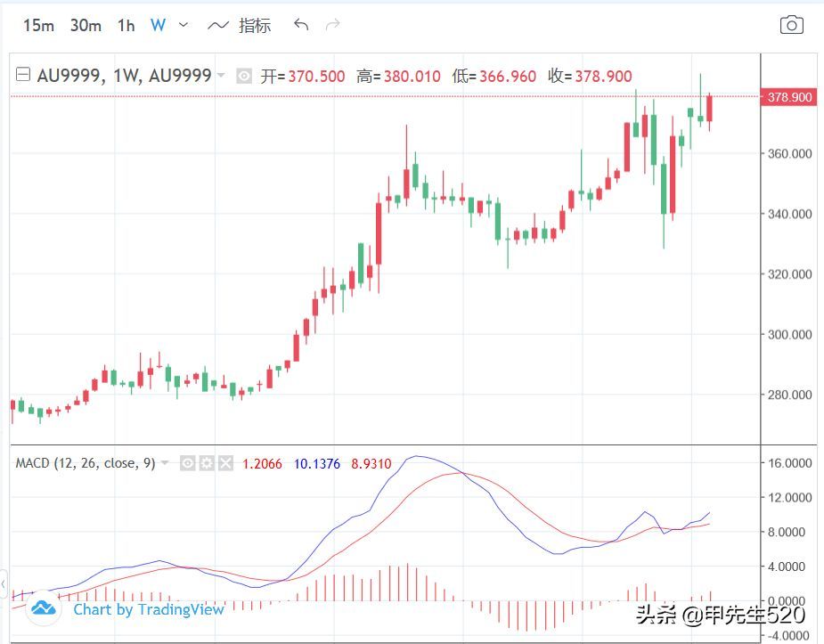Switch to the 15m timeframe
Screen dimensions: 824x644
pos(38,26)
